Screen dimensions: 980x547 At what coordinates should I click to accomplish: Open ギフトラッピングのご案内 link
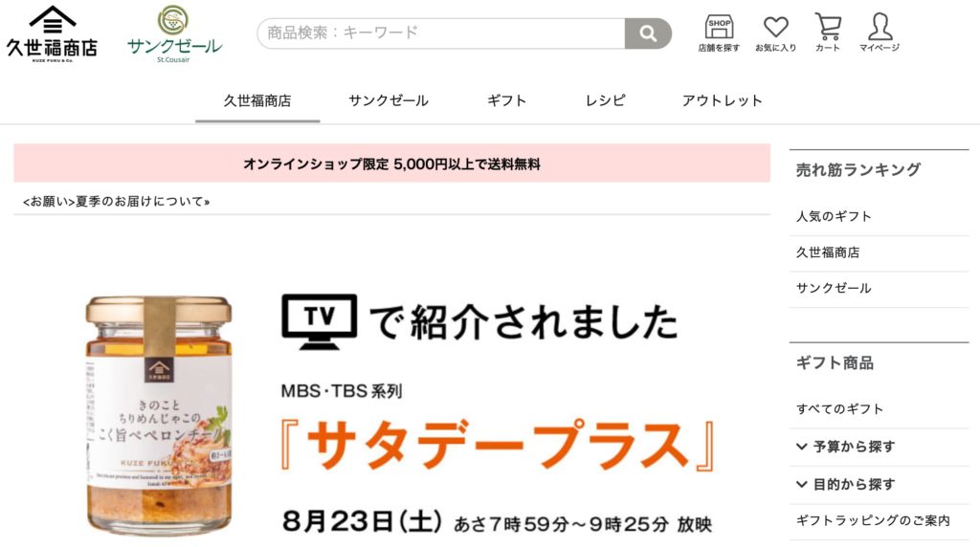873,520
